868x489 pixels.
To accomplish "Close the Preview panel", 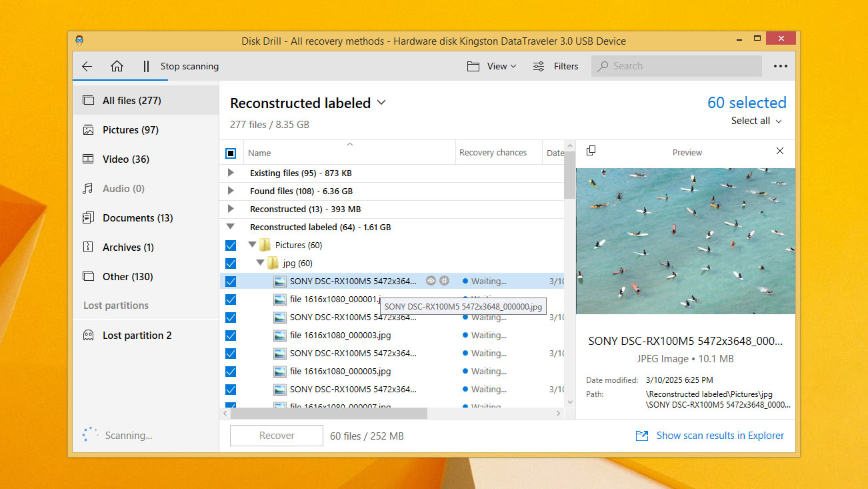I will (x=780, y=151).
